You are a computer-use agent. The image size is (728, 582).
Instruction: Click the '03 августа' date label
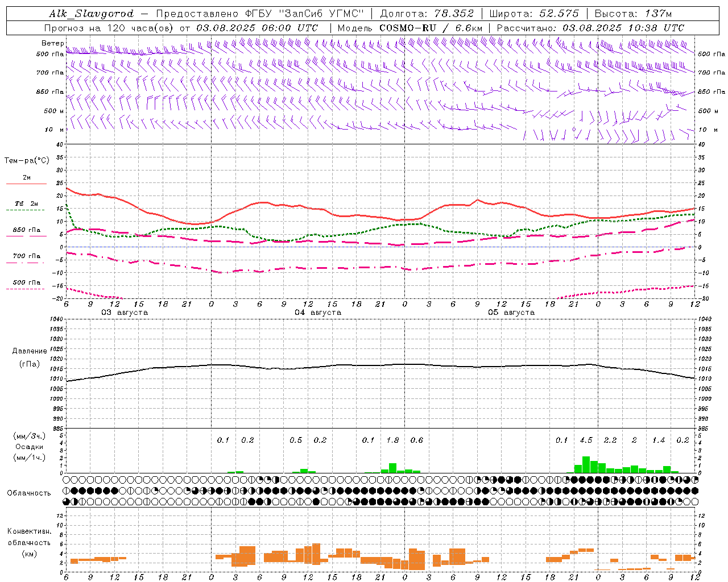point(125,313)
